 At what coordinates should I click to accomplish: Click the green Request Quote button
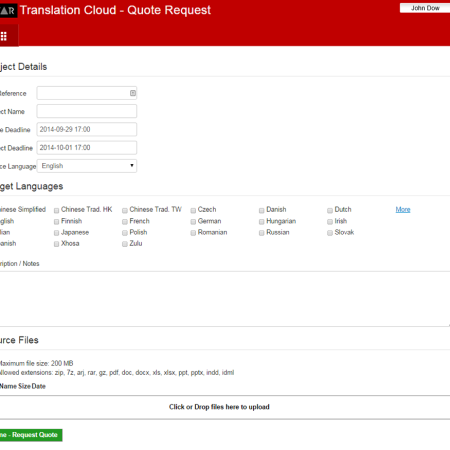[31, 435]
